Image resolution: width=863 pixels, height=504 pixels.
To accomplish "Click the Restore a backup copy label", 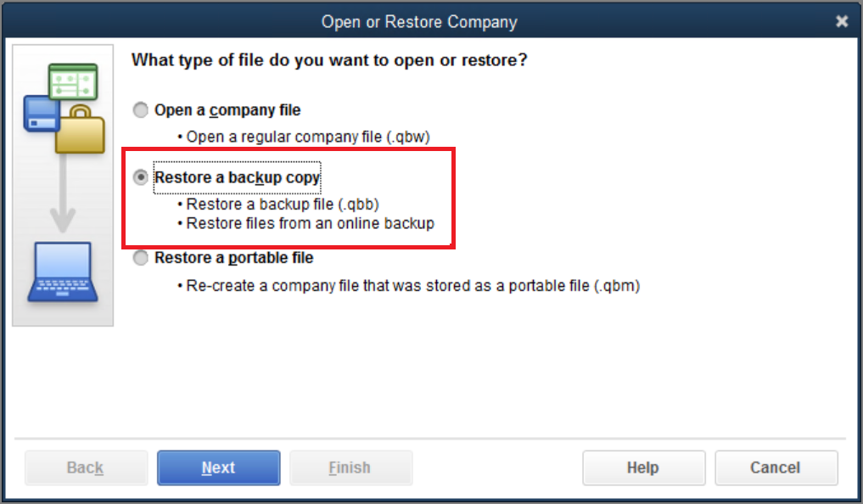I will [237, 177].
